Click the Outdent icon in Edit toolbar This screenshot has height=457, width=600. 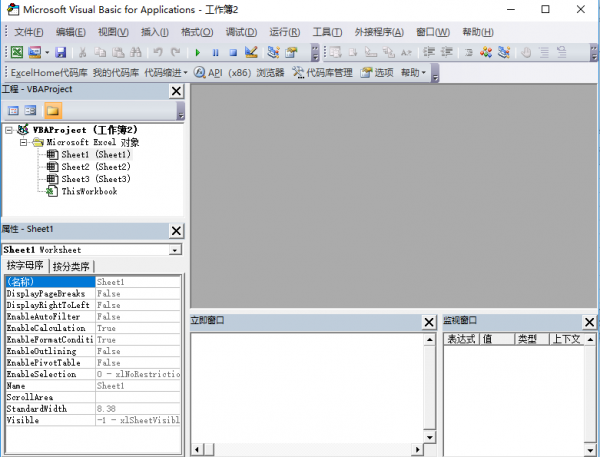click(447, 52)
